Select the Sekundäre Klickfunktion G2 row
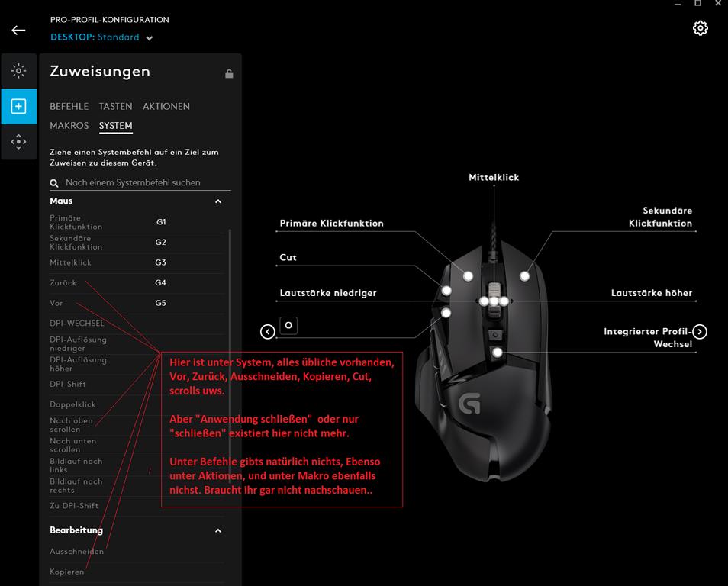 pos(137,243)
